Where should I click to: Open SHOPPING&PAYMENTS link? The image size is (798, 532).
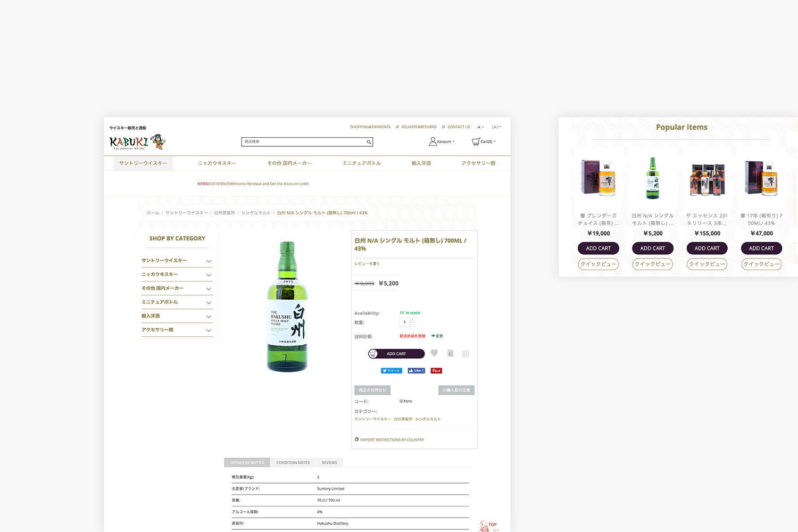click(x=370, y=127)
